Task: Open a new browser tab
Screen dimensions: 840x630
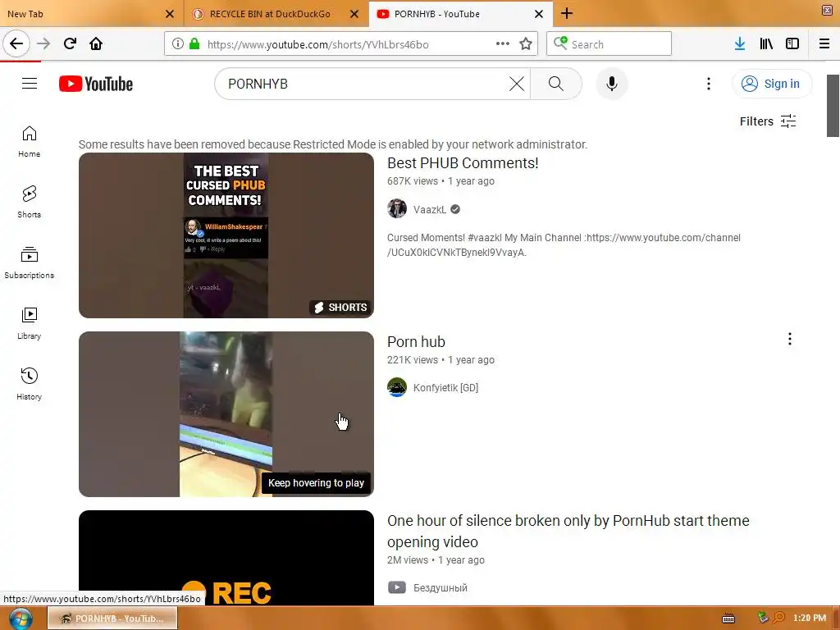Action: click(x=567, y=14)
